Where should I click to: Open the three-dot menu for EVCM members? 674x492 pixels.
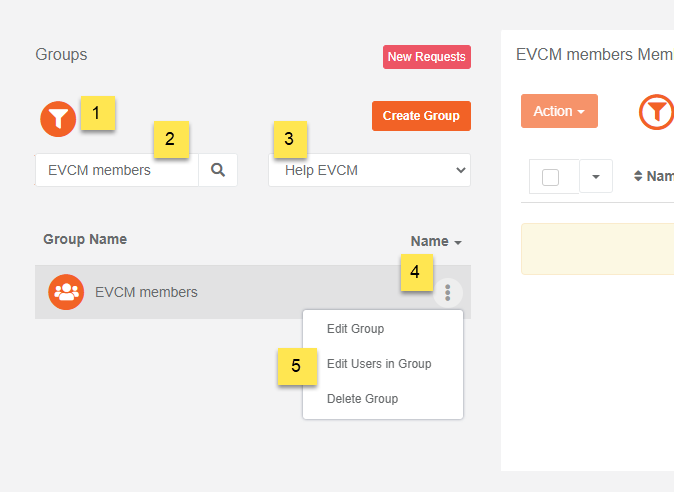pyautogui.click(x=447, y=293)
